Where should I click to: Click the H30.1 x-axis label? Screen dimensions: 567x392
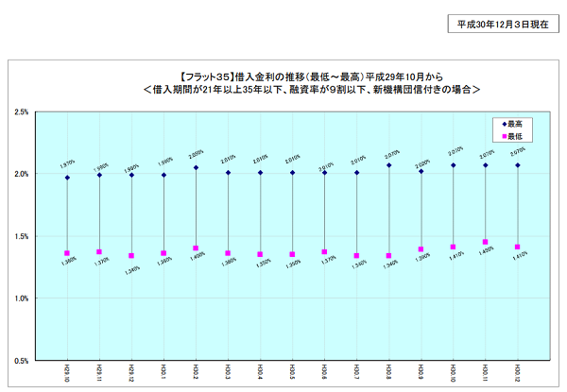[163, 372]
